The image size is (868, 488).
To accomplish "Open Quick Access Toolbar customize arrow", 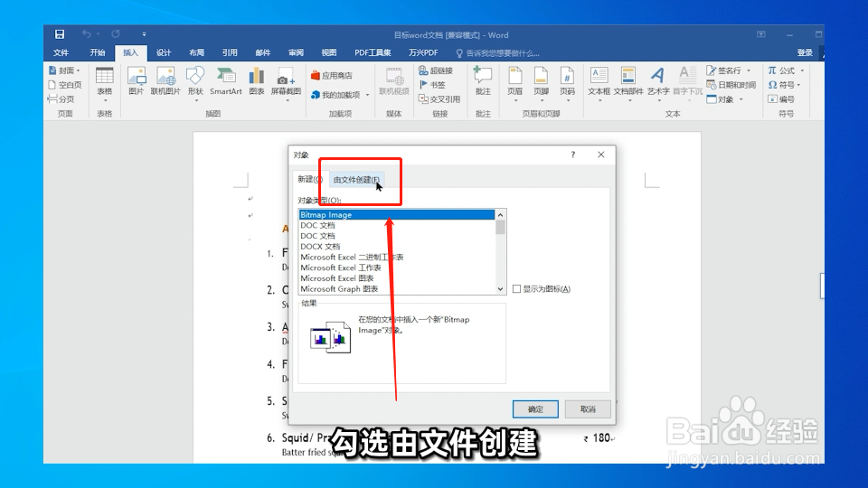I will click(144, 34).
